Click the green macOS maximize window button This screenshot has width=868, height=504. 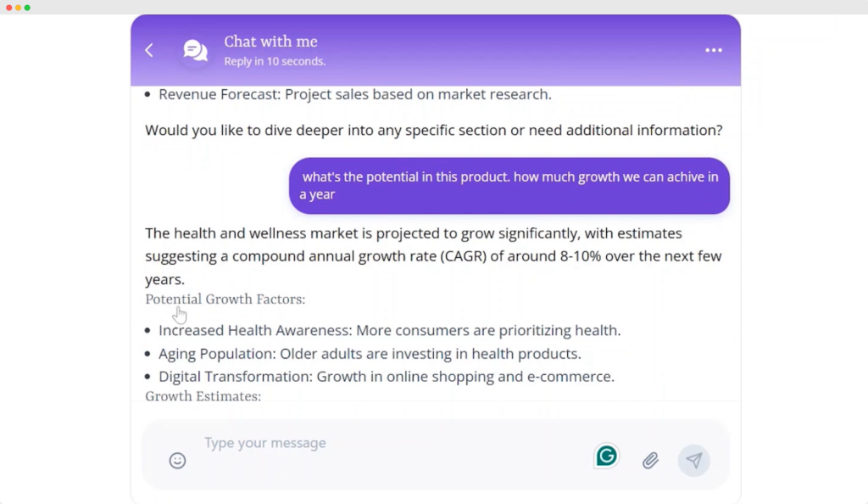pyautogui.click(x=27, y=8)
